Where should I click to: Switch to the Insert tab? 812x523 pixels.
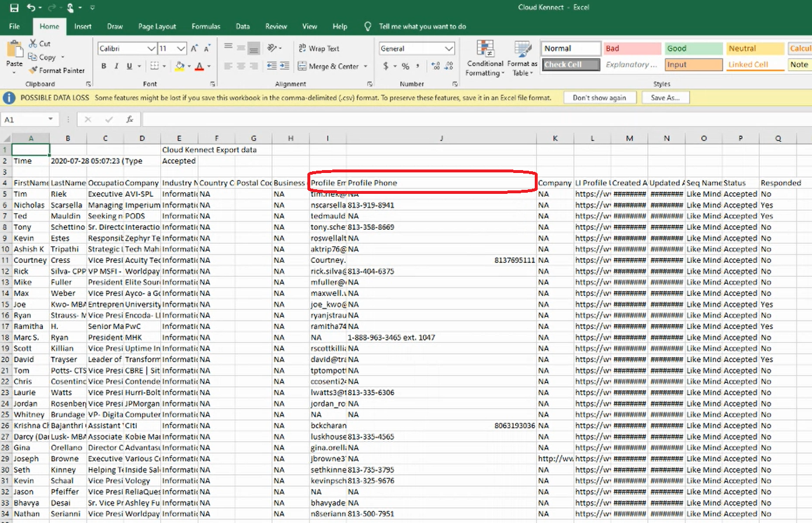[x=82, y=26]
